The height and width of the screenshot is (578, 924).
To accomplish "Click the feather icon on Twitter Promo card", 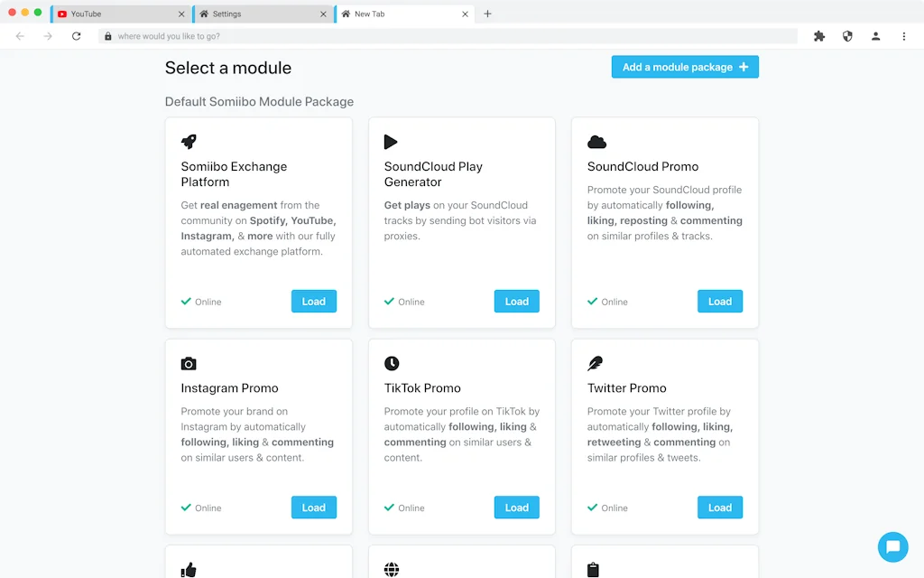I will [x=595, y=363].
